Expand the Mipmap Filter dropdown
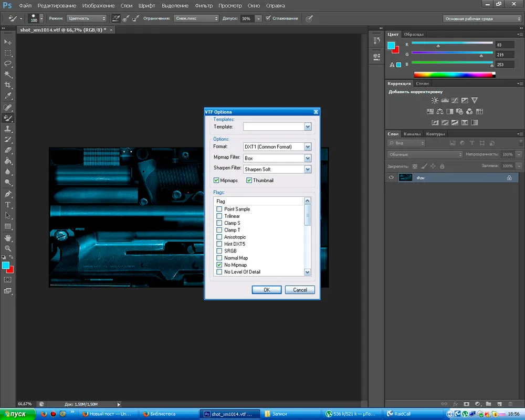 [308, 158]
